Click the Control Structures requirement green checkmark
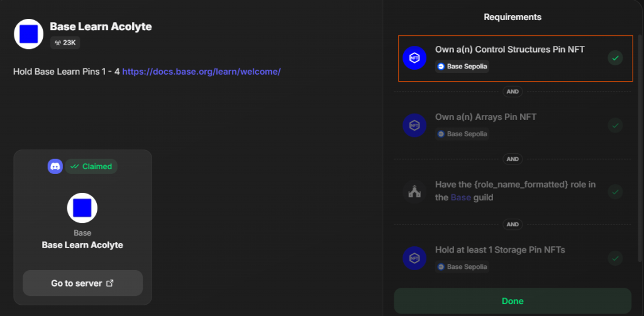Viewport: 644px width, 316px height. 615,58
